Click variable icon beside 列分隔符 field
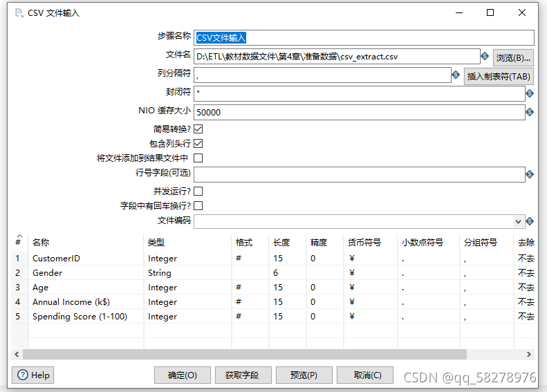 pyautogui.click(x=456, y=75)
